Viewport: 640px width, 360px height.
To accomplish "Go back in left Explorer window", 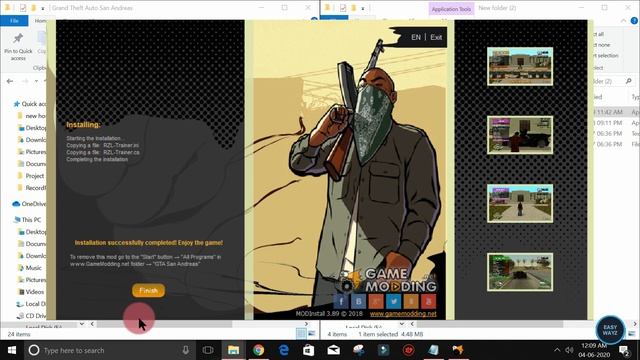I will (x=10, y=81).
